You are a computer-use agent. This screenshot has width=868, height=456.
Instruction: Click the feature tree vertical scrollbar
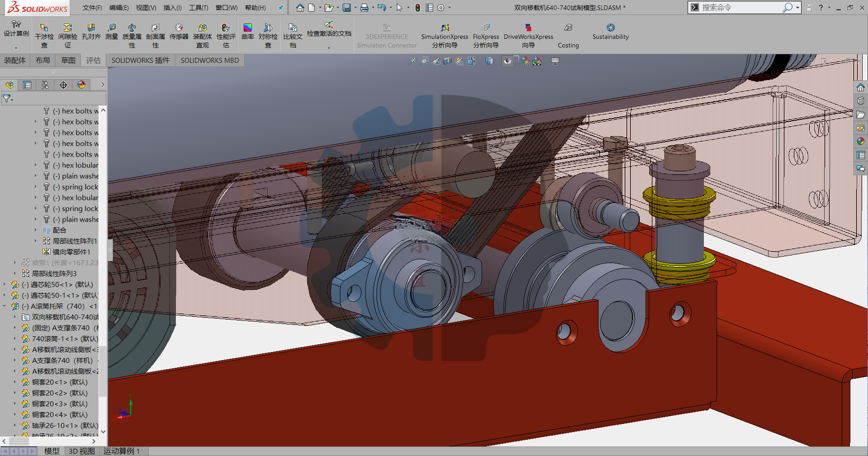103,270
